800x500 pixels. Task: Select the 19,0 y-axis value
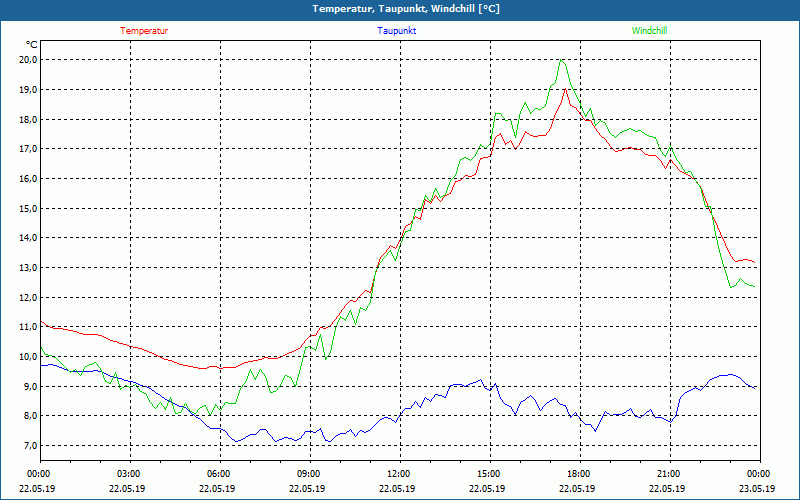pyautogui.click(x=29, y=89)
